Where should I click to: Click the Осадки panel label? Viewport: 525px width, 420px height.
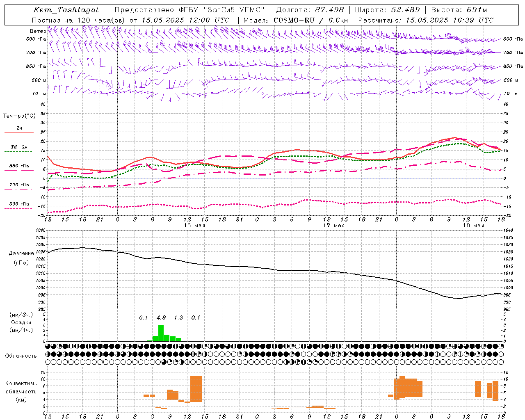pyautogui.click(x=21, y=322)
